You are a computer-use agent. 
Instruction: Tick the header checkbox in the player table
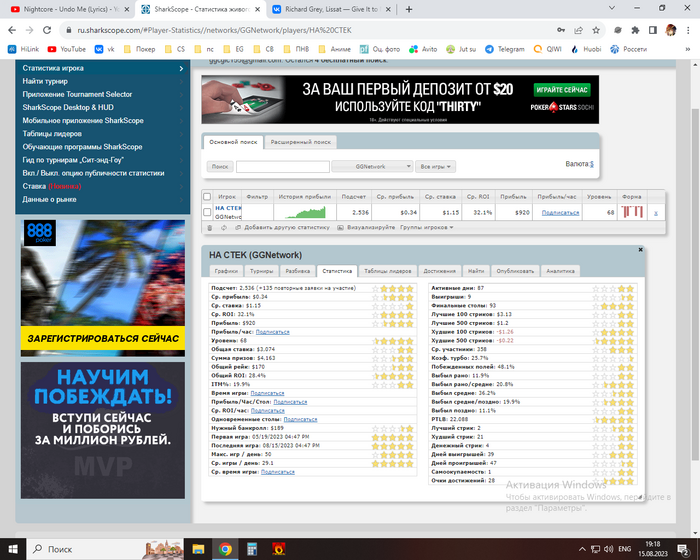[207, 196]
